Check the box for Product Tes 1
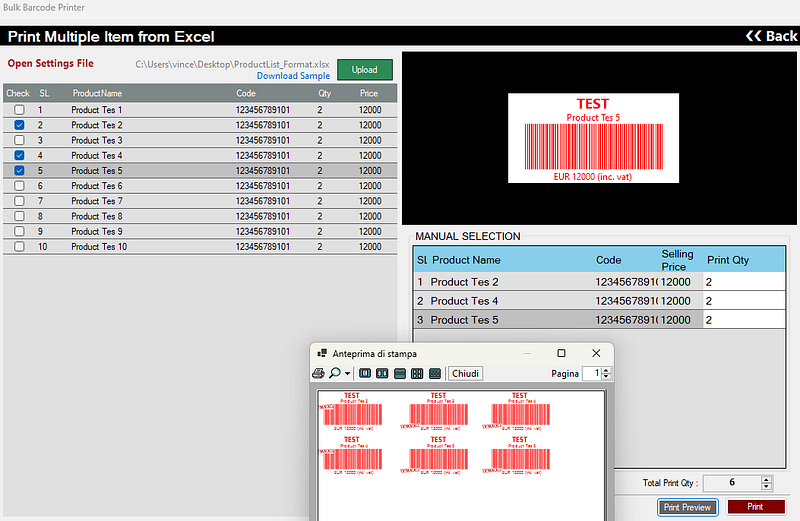The height and width of the screenshot is (521, 800). (19, 110)
